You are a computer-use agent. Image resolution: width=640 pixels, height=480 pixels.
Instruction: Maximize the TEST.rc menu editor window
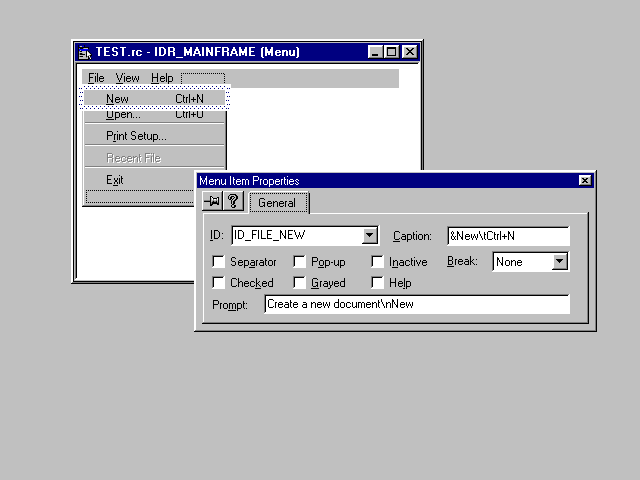click(392, 52)
